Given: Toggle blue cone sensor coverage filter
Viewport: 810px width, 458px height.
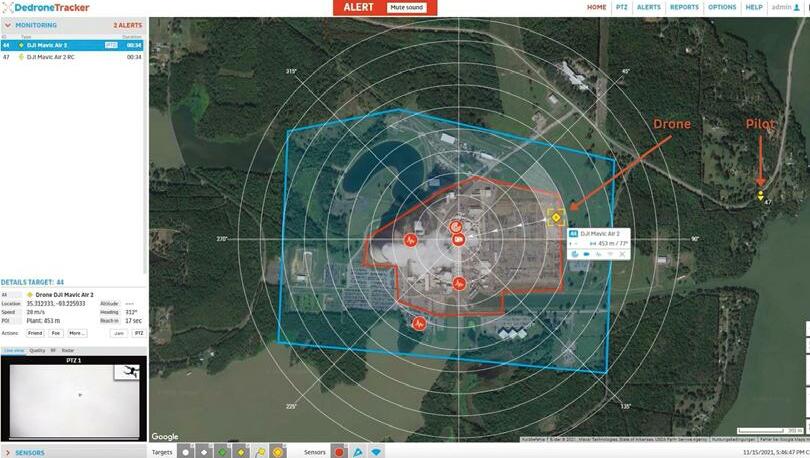Looking at the screenshot, I should (357, 452).
